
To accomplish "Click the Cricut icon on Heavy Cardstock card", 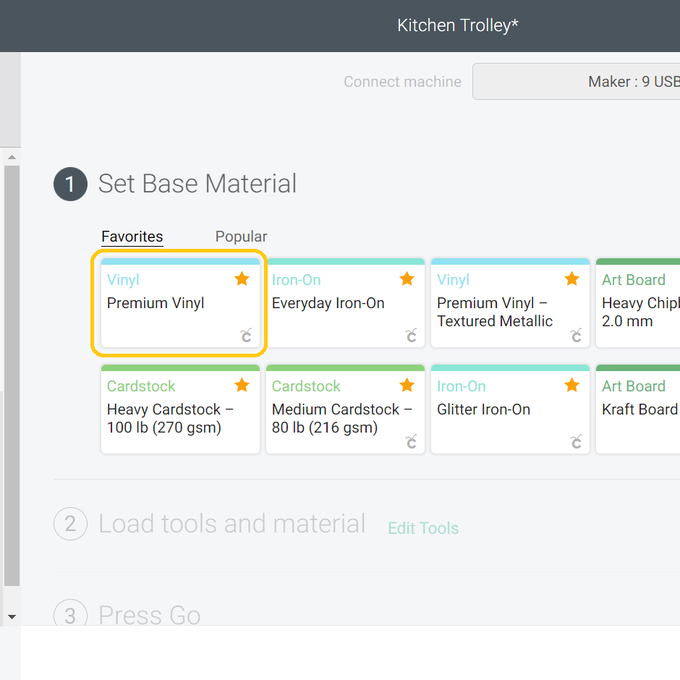I will (x=246, y=441).
